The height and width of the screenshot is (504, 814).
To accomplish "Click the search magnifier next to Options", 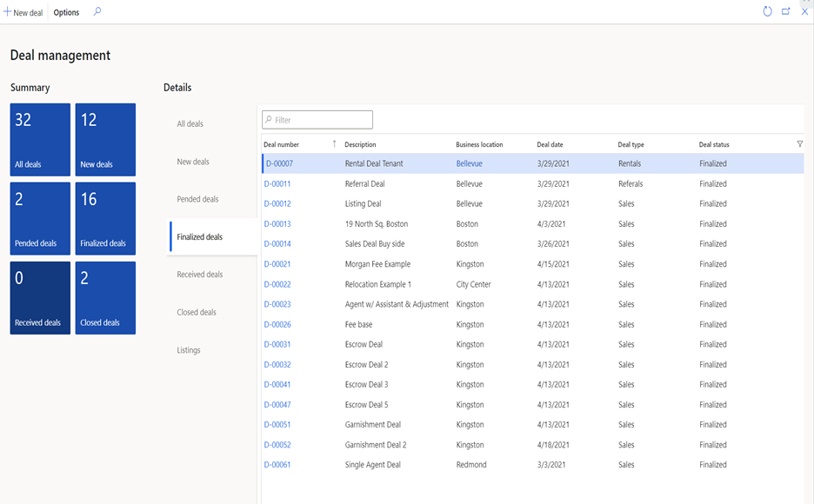I will click(97, 12).
